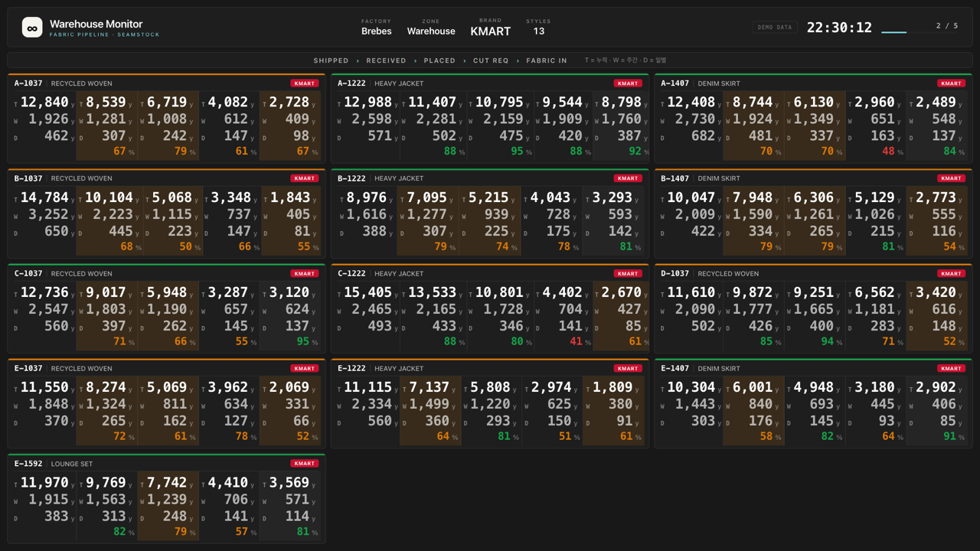Click the Warehouse zone selector

[x=431, y=31]
